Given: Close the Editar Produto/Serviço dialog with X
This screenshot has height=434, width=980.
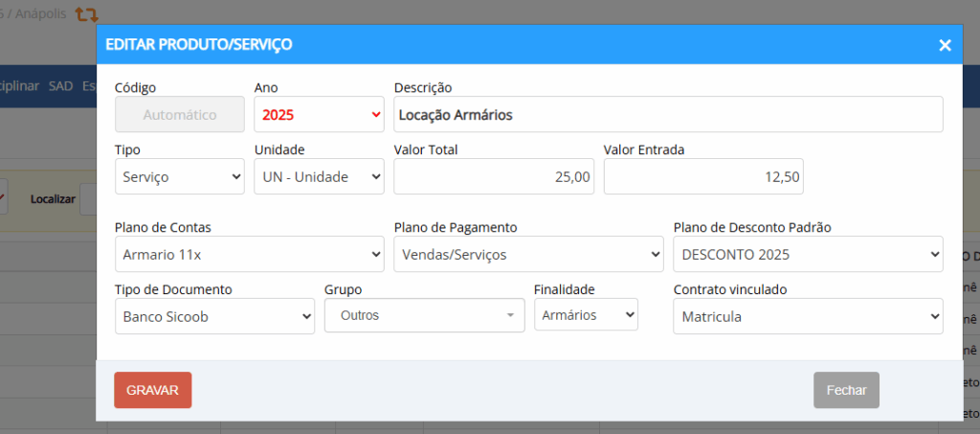Looking at the screenshot, I should pos(945,45).
